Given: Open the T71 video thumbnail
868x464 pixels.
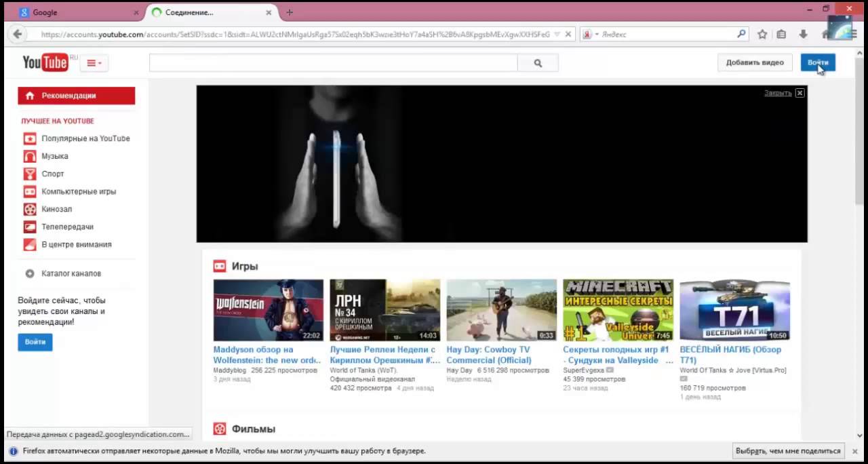Looking at the screenshot, I should click(x=734, y=310).
